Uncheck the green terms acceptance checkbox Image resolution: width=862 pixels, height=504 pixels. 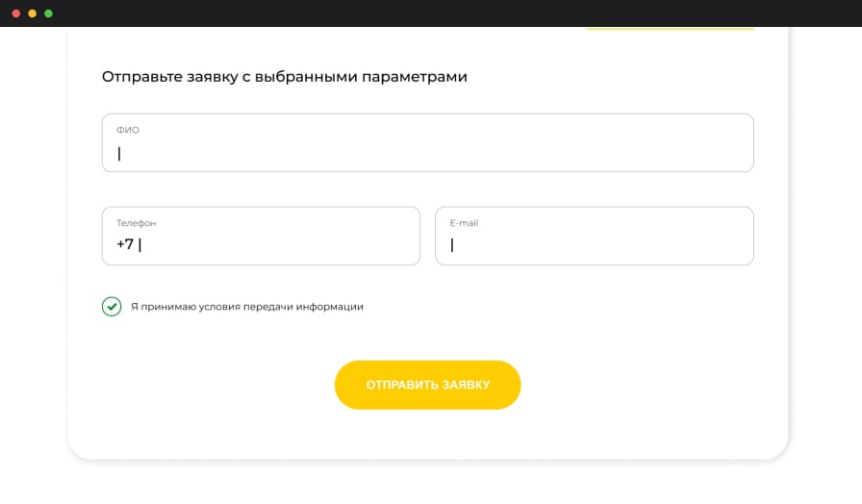[112, 307]
